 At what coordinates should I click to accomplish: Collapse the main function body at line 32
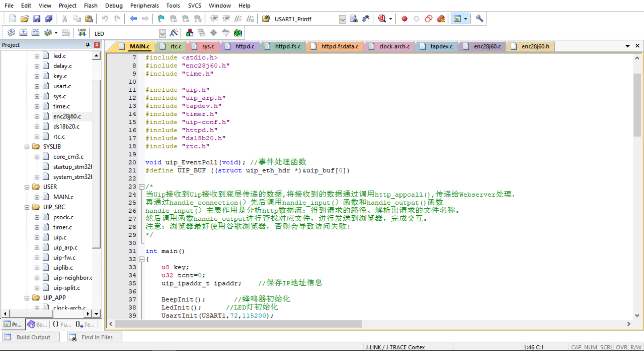[x=142, y=259]
